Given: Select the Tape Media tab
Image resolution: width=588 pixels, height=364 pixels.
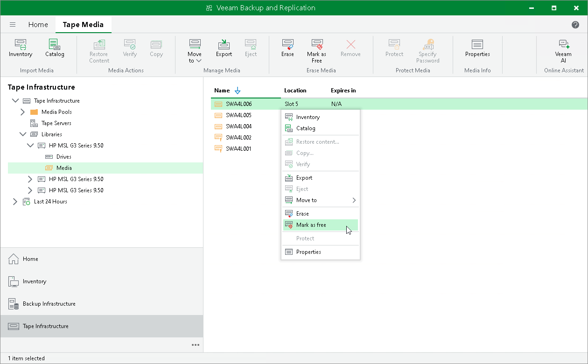Looking at the screenshot, I should pyautogui.click(x=83, y=25).
